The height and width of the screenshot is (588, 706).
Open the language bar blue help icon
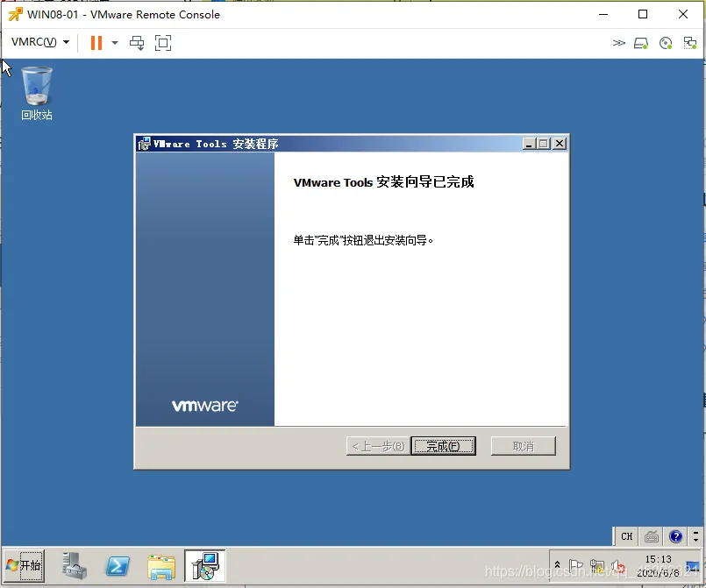point(675,536)
